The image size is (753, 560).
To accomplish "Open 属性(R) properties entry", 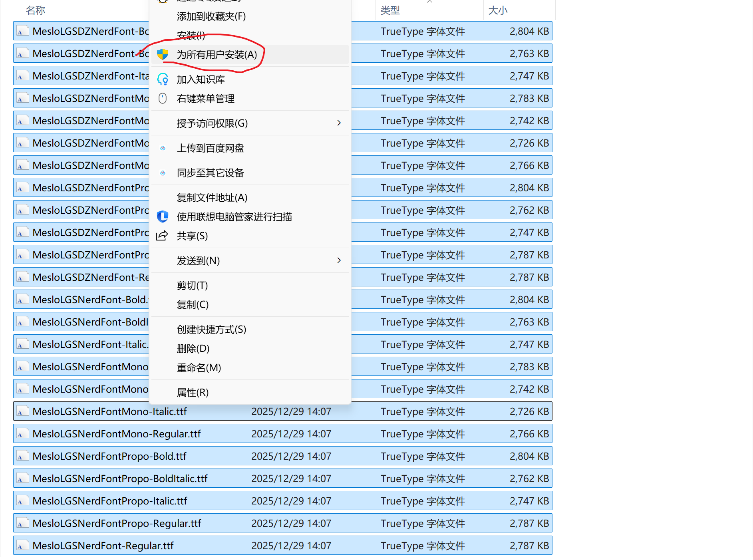I will 193,393.
